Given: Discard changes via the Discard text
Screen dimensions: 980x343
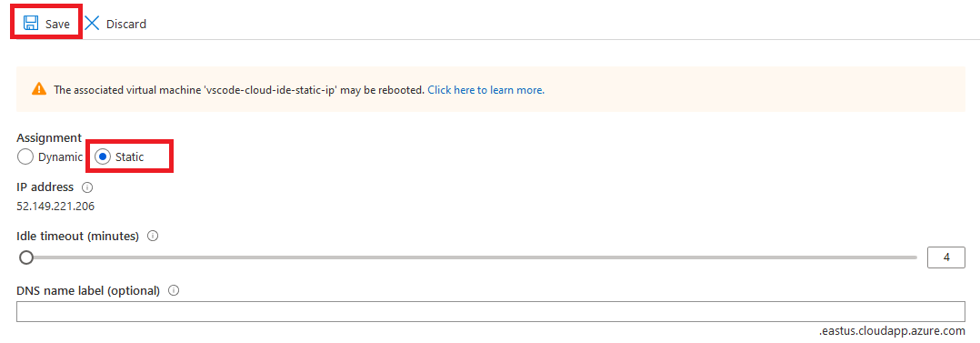Looking at the screenshot, I should pyautogui.click(x=126, y=24).
